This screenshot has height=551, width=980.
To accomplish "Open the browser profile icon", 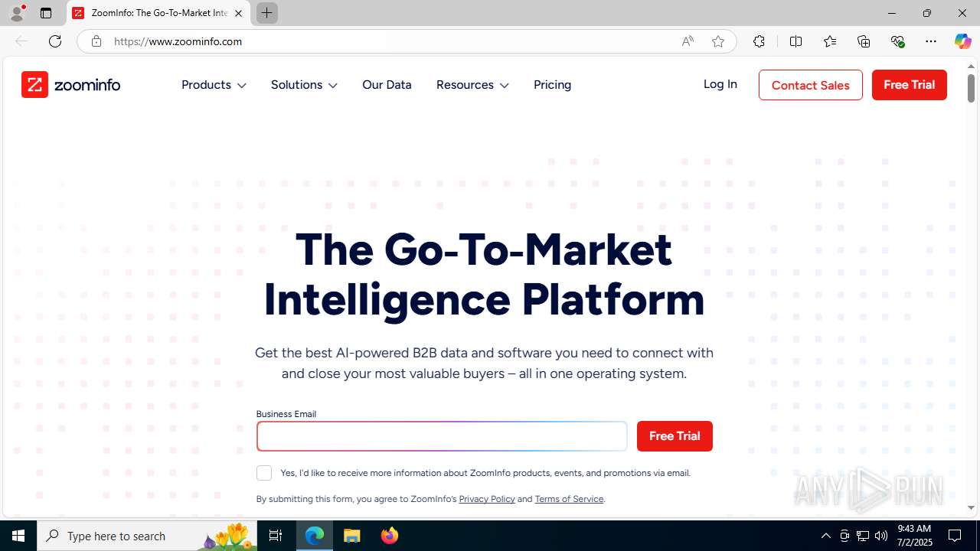I will 17,13.
